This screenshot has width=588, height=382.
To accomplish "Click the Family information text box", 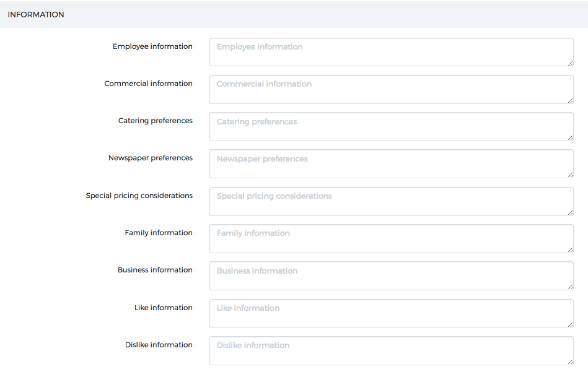I will 391,238.
